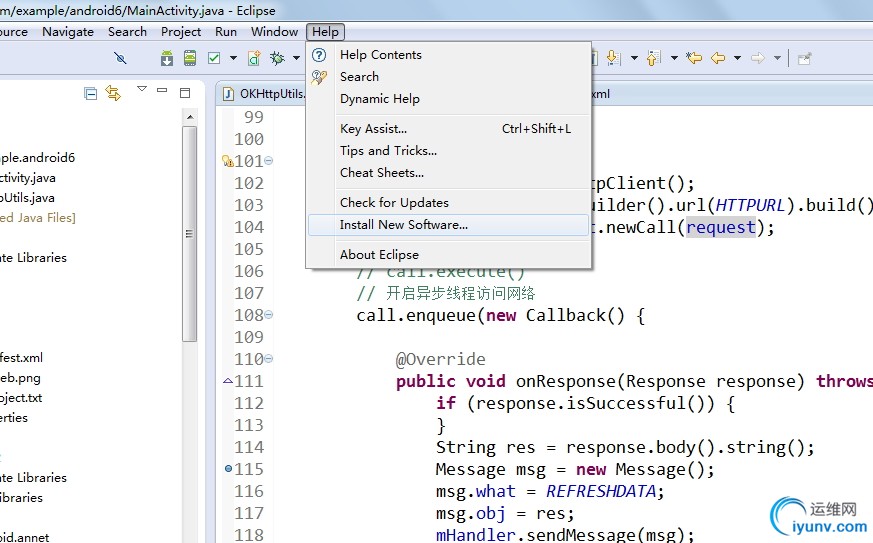Select the eb.png file in explorer
This screenshot has width=873, height=543.
[20, 378]
